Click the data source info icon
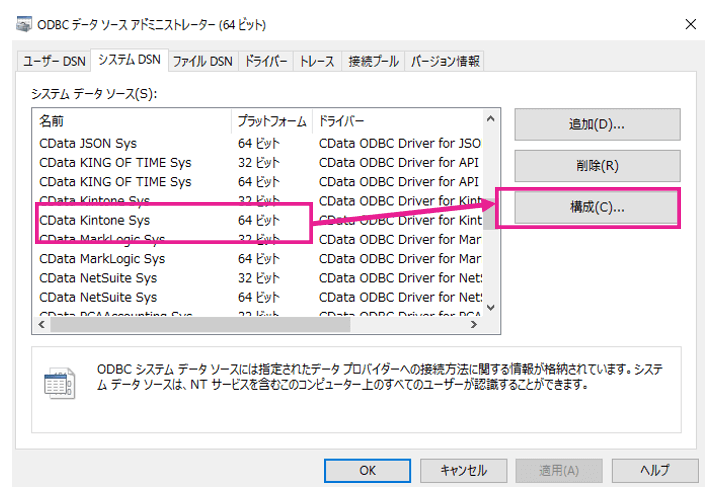Screen dimensions: 715x503 tap(59, 383)
